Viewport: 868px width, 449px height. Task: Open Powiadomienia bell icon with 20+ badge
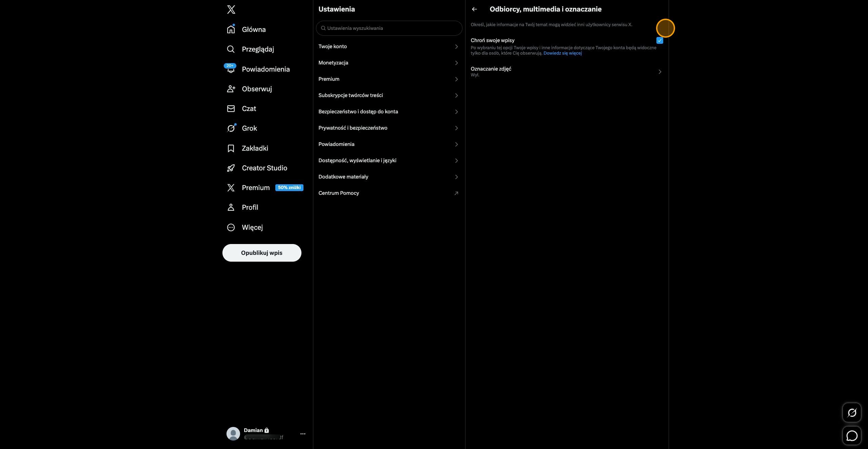point(231,69)
